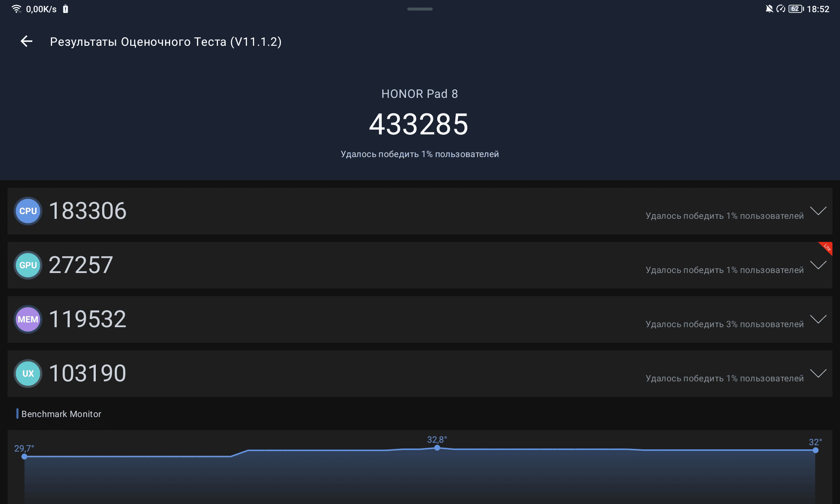Select the 32,8° peak temperature point
The image size is (840, 504).
437,448
